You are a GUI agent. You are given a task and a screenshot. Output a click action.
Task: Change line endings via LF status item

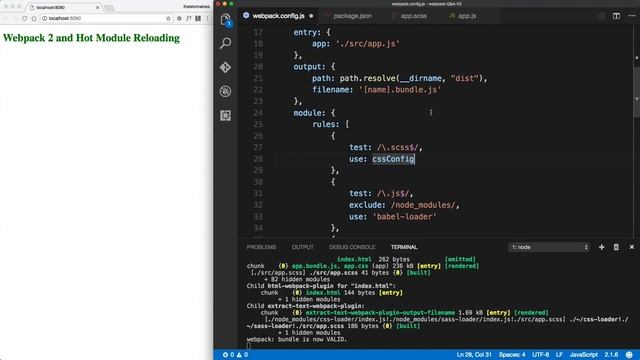(559, 355)
